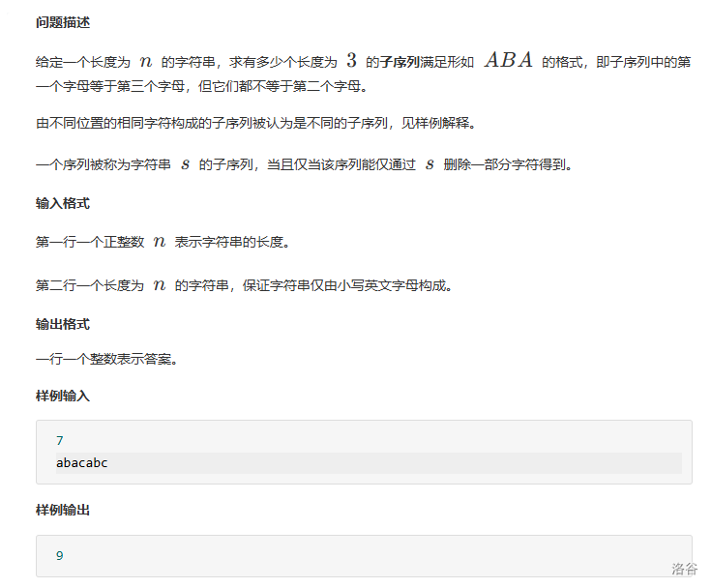Viewport: 711px width, 588px height.
Task: Click the text 删除一部分字符得到
Action: (x=508, y=164)
